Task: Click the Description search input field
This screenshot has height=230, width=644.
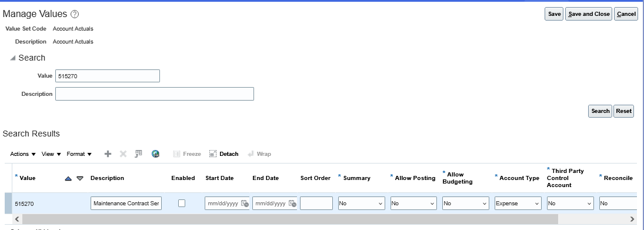Action: click(x=155, y=94)
